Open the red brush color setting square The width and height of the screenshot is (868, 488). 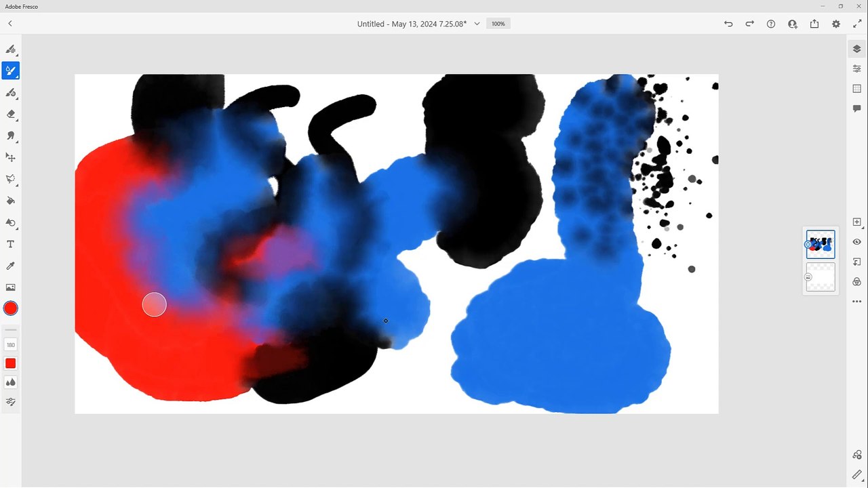(x=11, y=364)
